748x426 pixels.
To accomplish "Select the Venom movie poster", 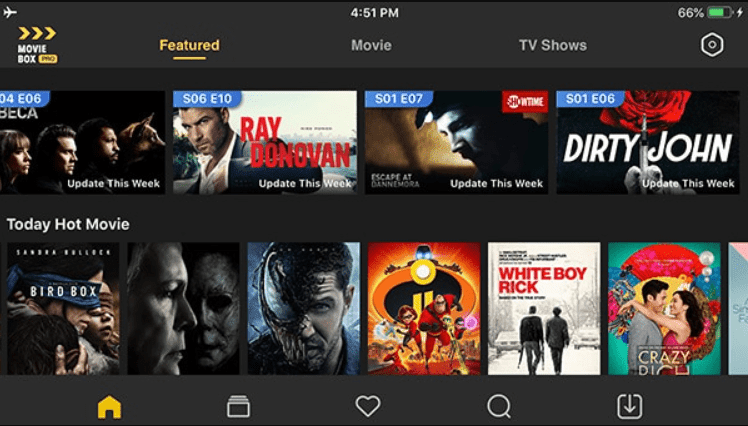I will [304, 308].
